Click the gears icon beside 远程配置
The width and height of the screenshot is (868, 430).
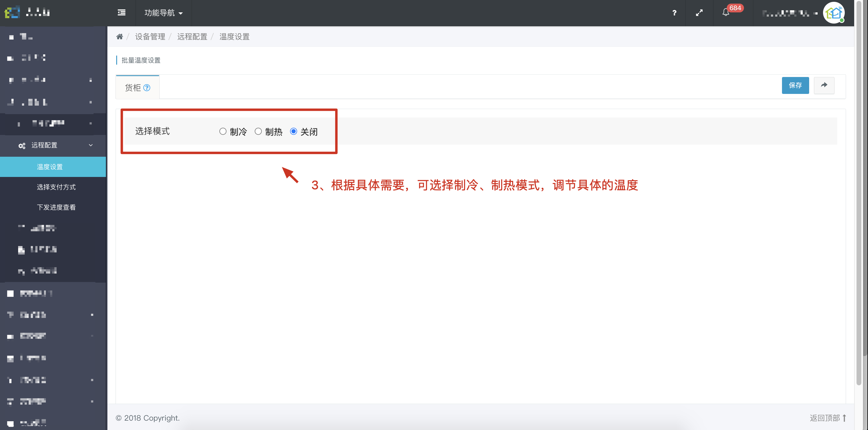click(22, 146)
